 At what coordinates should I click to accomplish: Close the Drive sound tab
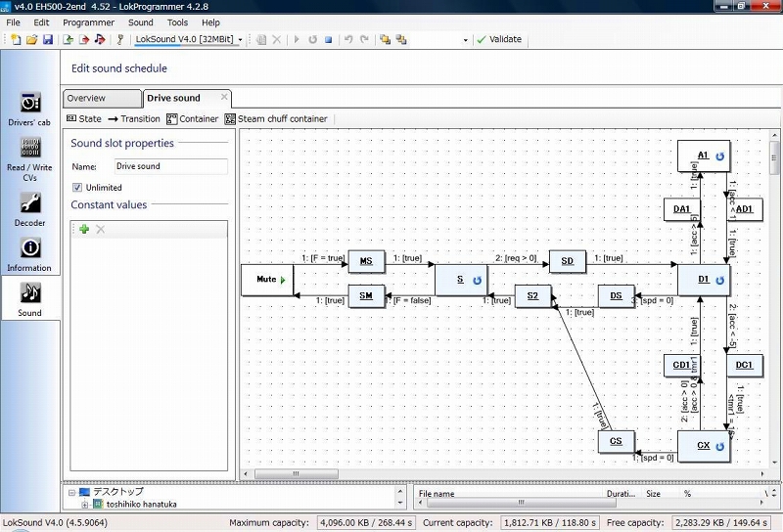pos(224,97)
